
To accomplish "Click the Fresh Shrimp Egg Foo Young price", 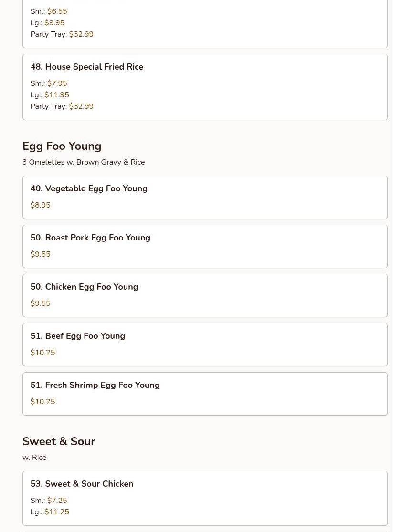I will pyautogui.click(x=43, y=402).
